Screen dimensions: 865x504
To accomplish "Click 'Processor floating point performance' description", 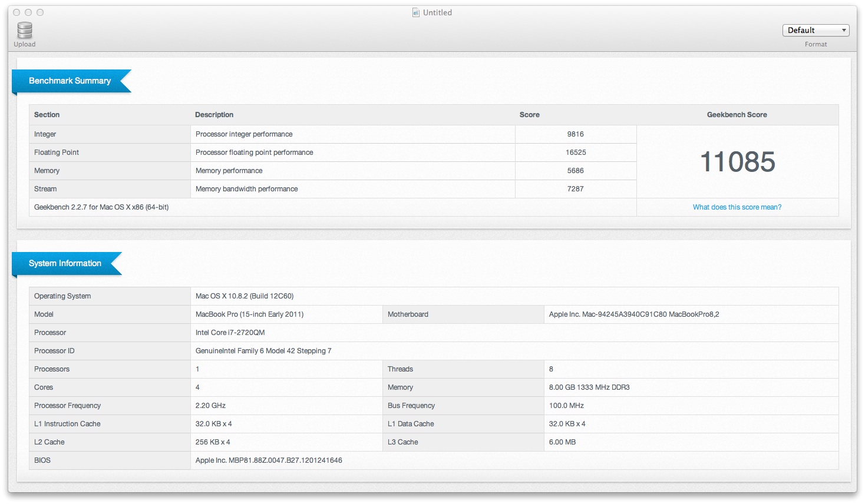I will [x=254, y=152].
